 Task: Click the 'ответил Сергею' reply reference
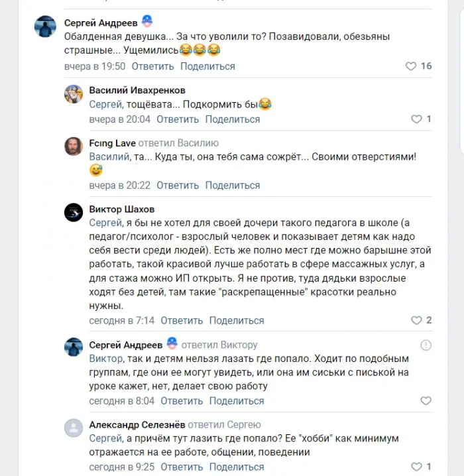224,424
